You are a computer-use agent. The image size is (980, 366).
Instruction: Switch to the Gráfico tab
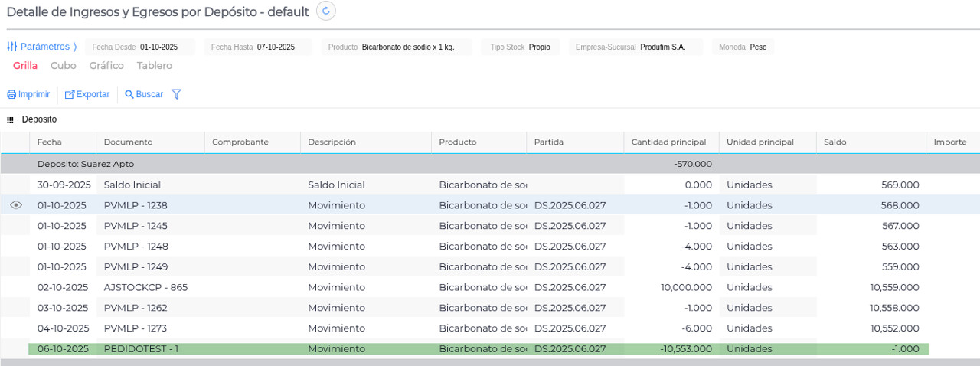(106, 66)
